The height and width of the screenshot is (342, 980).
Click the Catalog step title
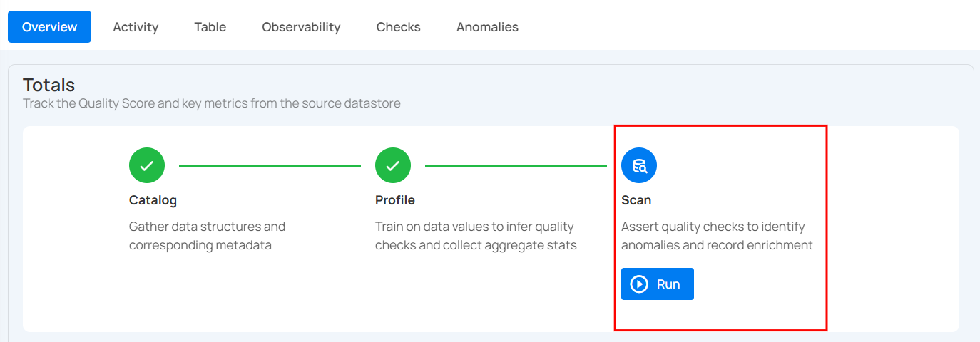pyautogui.click(x=153, y=200)
